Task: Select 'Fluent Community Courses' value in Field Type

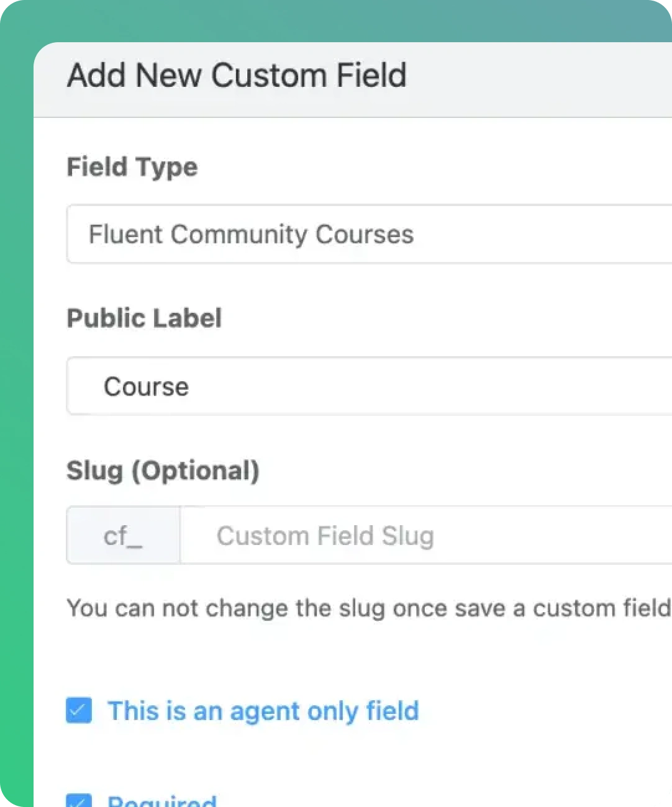Action: point(251,235)
